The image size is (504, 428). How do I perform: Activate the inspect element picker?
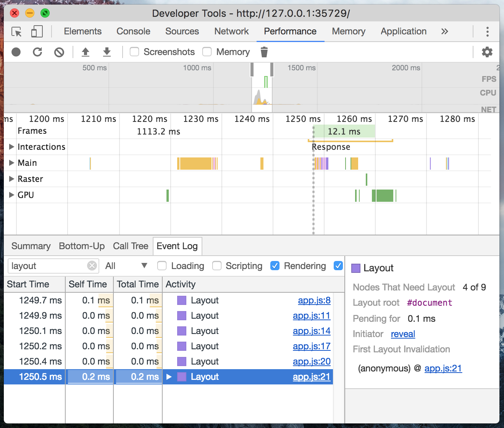point(16,31)
